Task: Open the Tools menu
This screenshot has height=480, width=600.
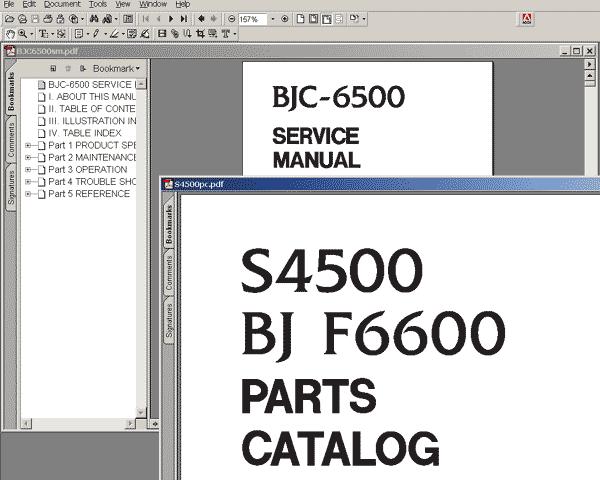Action: pos(98,4)
